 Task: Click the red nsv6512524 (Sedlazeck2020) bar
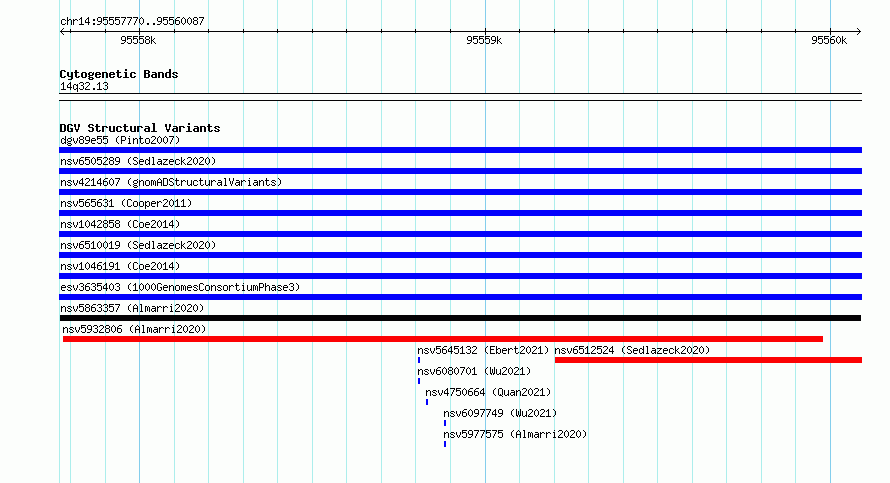pos(708,360)
